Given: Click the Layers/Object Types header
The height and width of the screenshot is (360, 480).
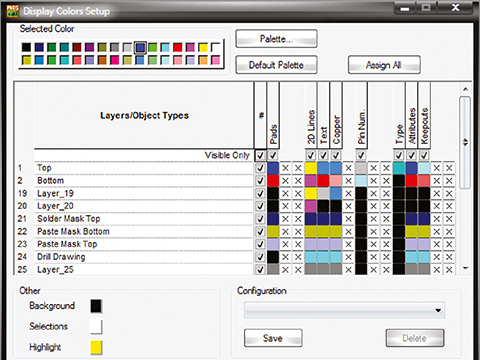Looking at the screenshot, I should point(144,116).
